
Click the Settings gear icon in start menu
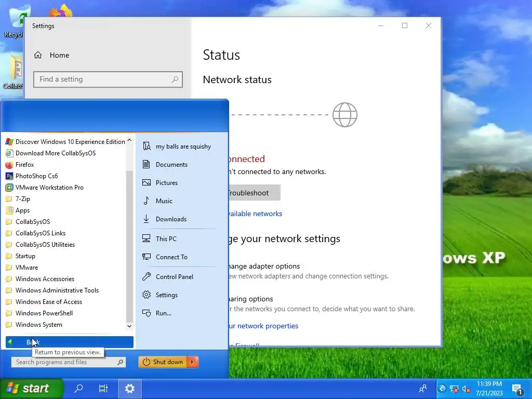point(146,295)
